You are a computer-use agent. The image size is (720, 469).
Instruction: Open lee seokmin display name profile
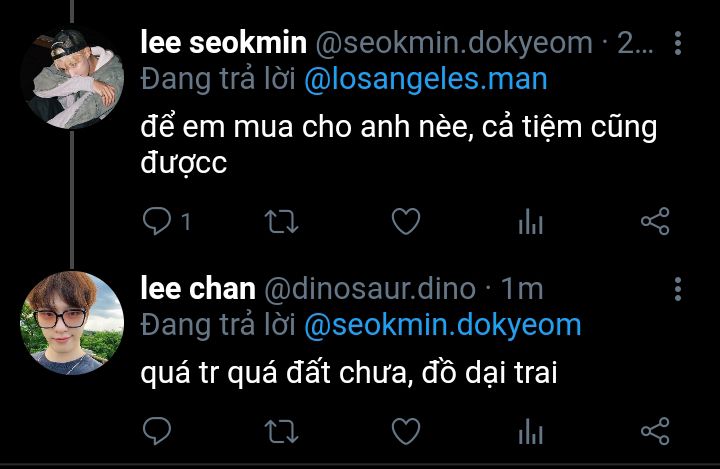click(x=224, y=43)
